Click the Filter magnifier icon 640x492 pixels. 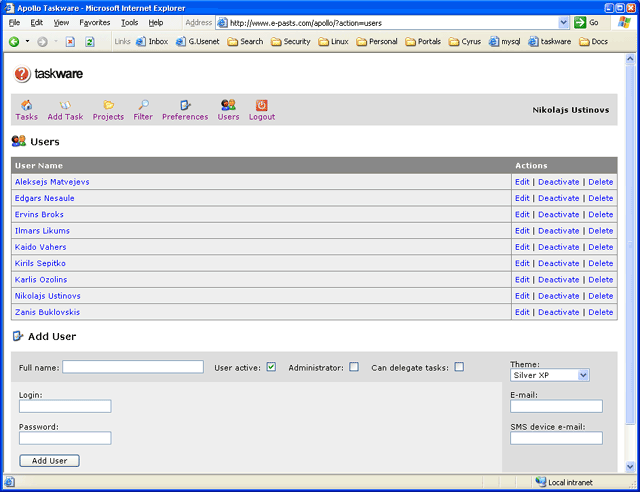[x=143, y=105]
